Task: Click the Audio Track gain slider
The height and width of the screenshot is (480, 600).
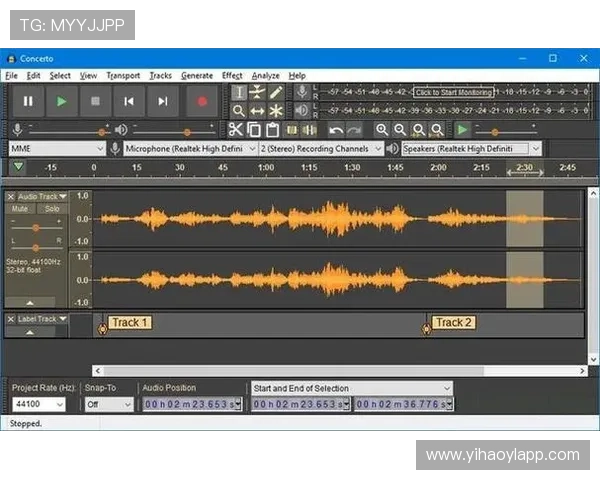Action: (x=36, y=225)
